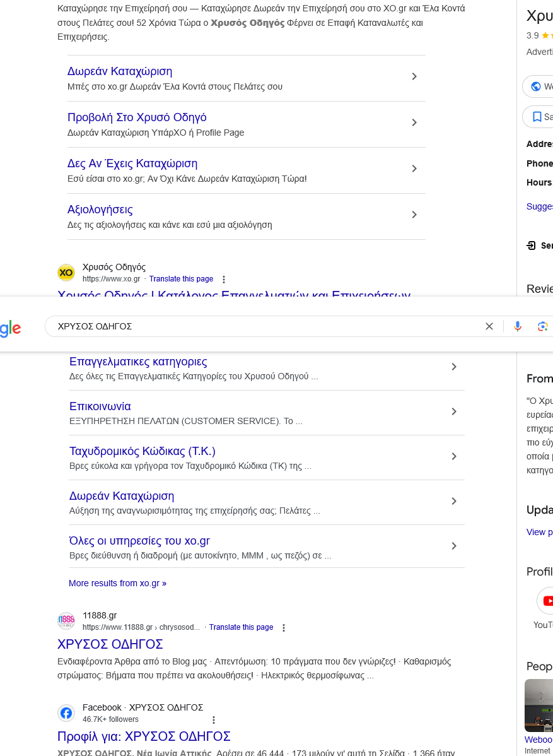Click the search input containing ΧΡΥΣΟΣ ΟΔΗΓΟΣ

[266, 326]
